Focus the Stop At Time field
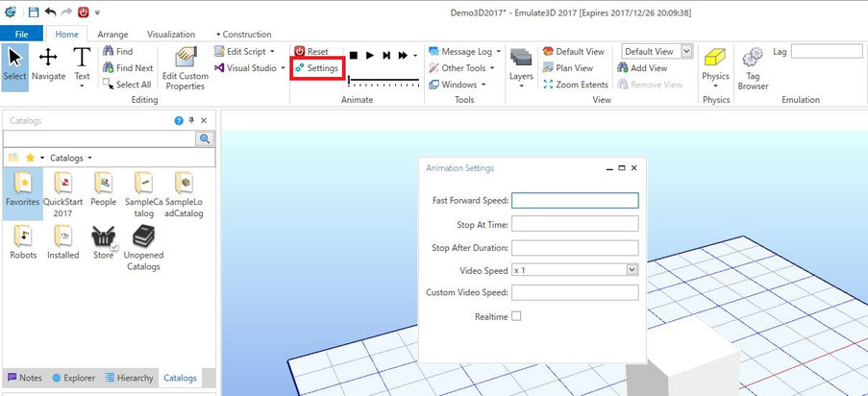This screenshot has height=396, width=868. point(575,224)
